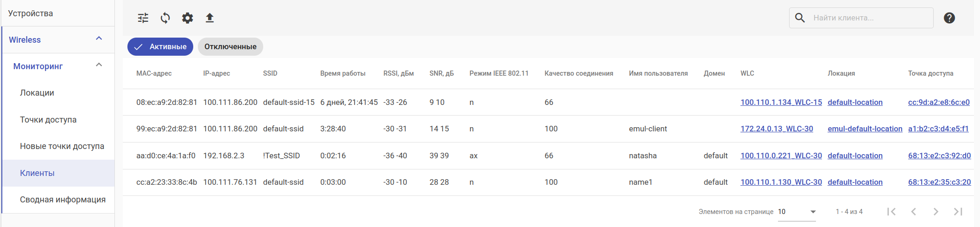The image size is (980, 227).
Task: Go to the first page icon
Action: click(891, 212)
